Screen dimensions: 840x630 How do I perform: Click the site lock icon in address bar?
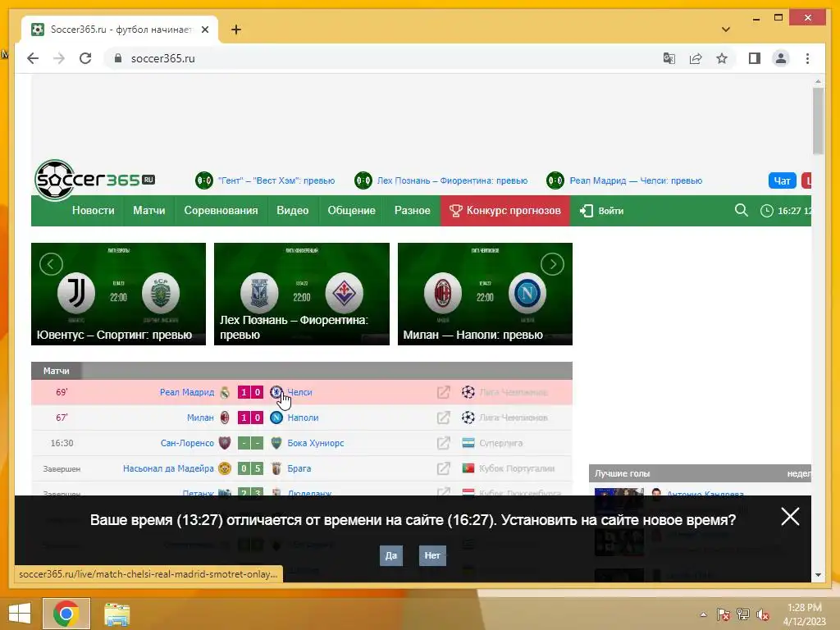pyautogui.click(x=118, y=58)
